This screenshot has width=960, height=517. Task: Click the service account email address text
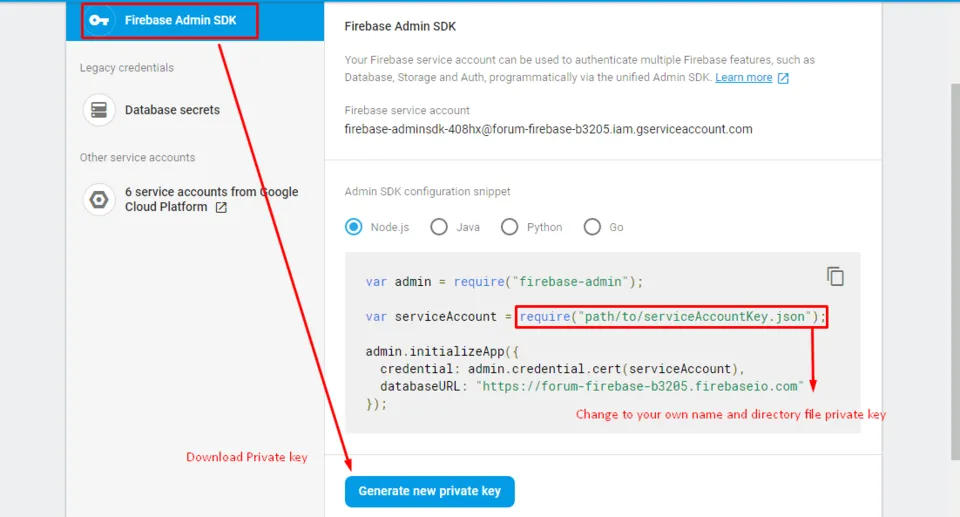pyautogui.click(x=549, y=129)
